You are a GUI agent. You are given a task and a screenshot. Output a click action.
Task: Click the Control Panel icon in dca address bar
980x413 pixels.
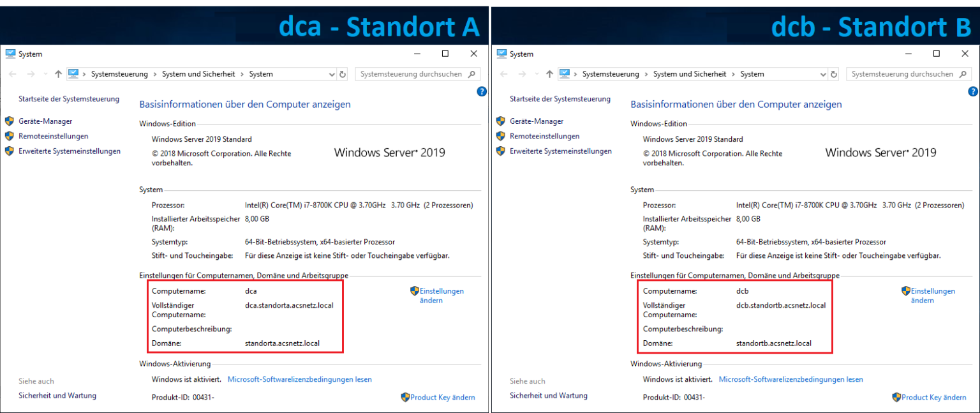click(74, 73)
